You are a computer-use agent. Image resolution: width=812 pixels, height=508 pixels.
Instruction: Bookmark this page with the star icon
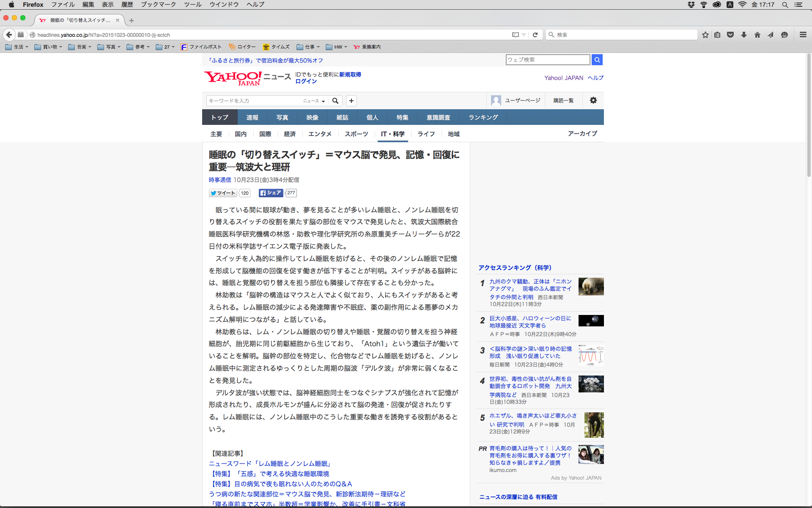click(x=705, y=35)
